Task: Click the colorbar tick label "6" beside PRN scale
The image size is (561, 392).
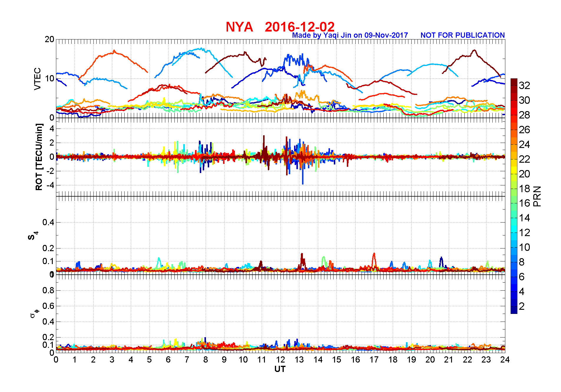Action: 522,277
